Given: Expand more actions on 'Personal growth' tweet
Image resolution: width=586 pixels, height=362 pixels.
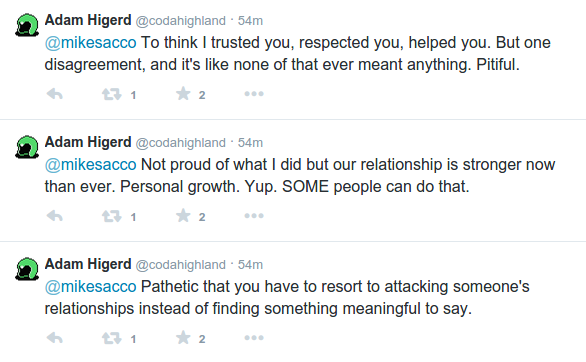Looking at the screenshot, I should tap(254, 216).
